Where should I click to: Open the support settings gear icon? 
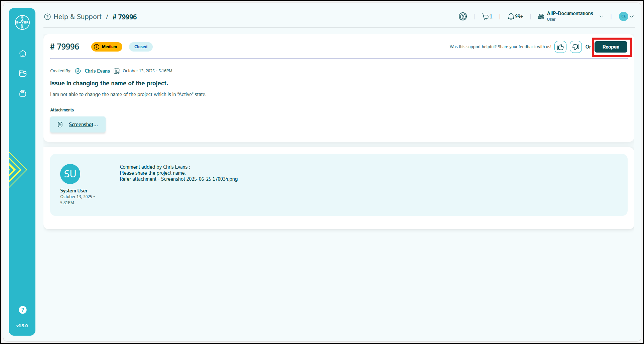tap(463, 16)
